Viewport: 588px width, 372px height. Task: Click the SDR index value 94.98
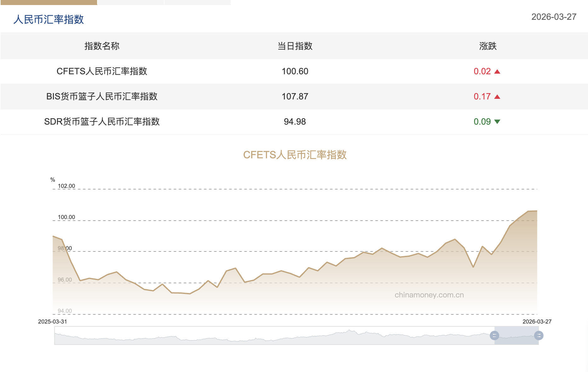[295, 121]
